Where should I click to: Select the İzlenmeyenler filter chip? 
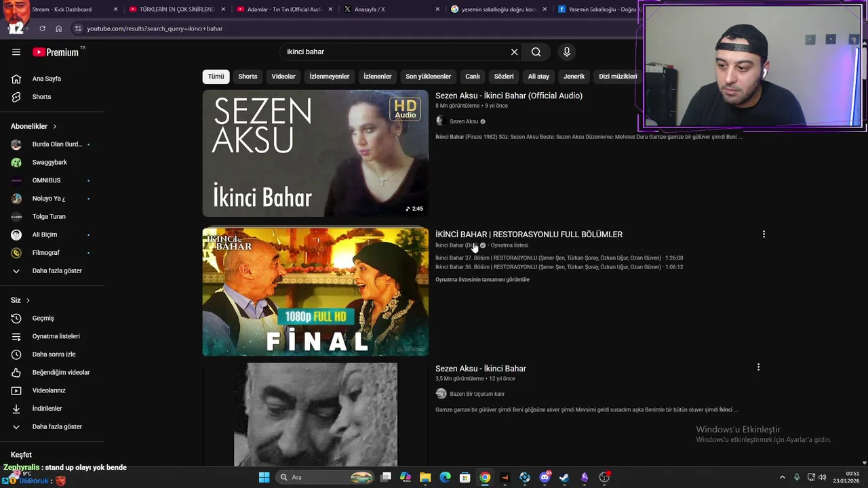330,77
